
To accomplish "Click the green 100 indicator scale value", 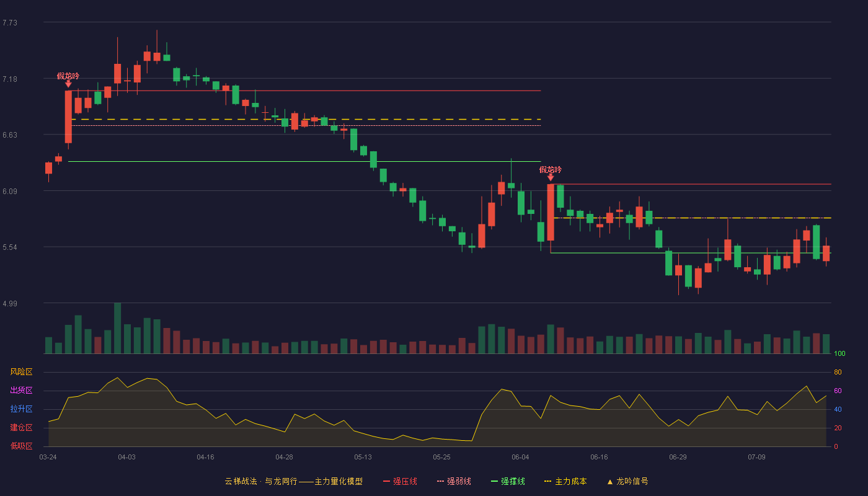I will pyautogui.click(x=839, y=354).
